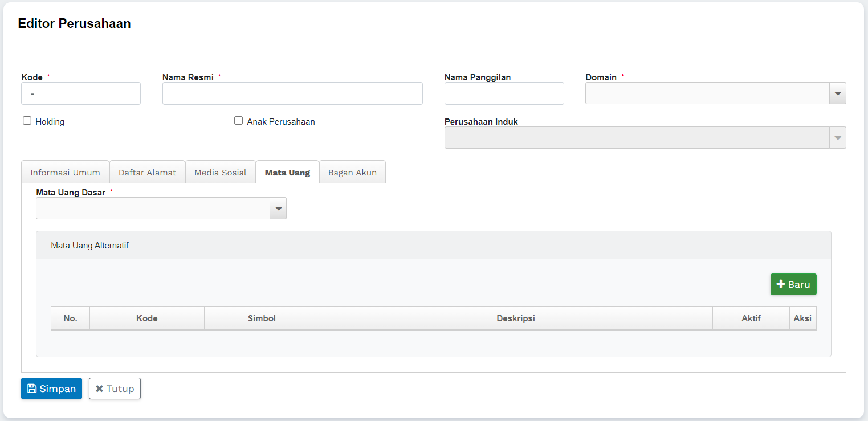Switch to the Informasi Umum tab
This screenshot has height=421, width=868.
(x=65, y=173)
